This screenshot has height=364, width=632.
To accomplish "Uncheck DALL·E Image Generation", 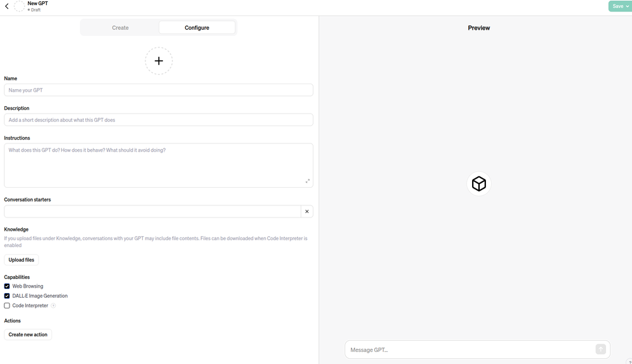I will [7, 296].
